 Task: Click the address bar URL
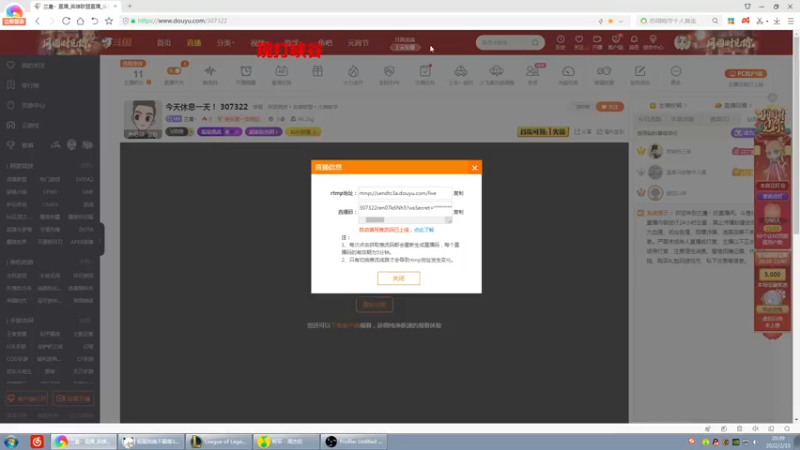point(182,21)
